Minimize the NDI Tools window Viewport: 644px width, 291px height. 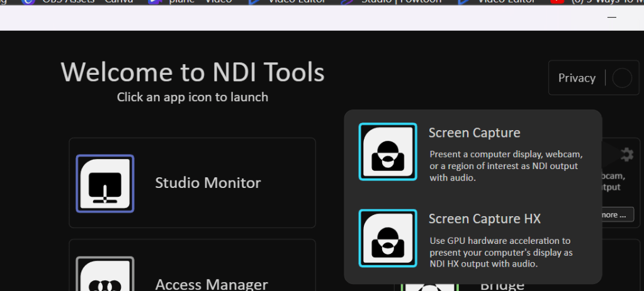[612, 17]
